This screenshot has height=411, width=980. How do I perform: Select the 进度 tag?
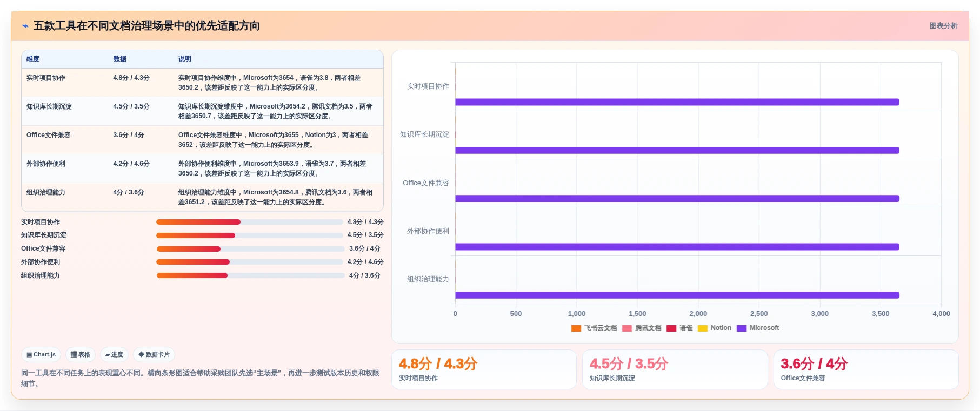coord(114,355)
